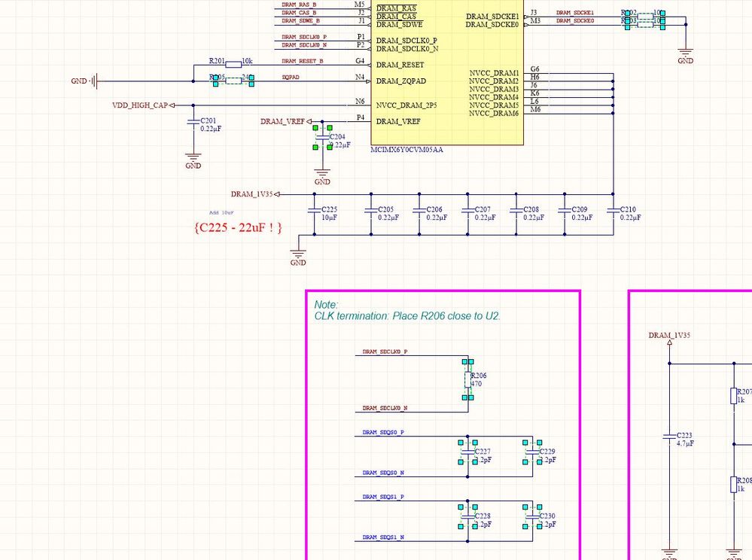Screen dimensions: 752x560
Task: Select capacitor C230 on SDQS1 pair
Action: (x=532, y=517)
